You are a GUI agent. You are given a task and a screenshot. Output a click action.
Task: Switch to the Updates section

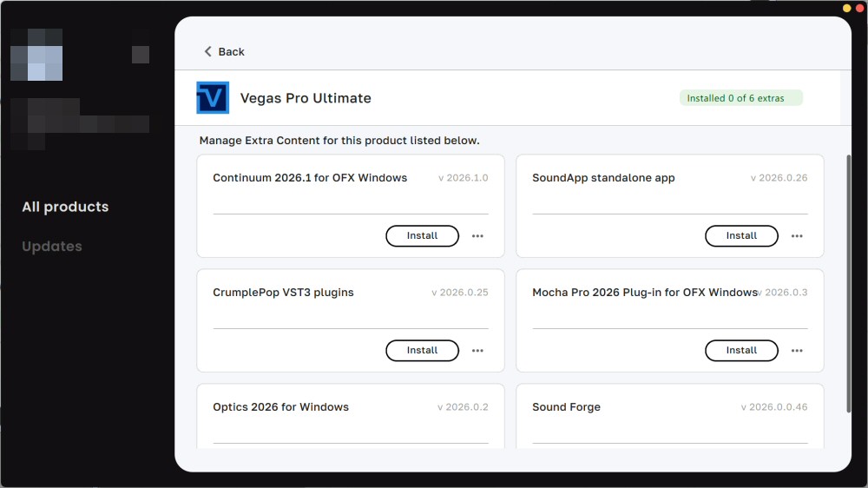[x=52, y=247]
